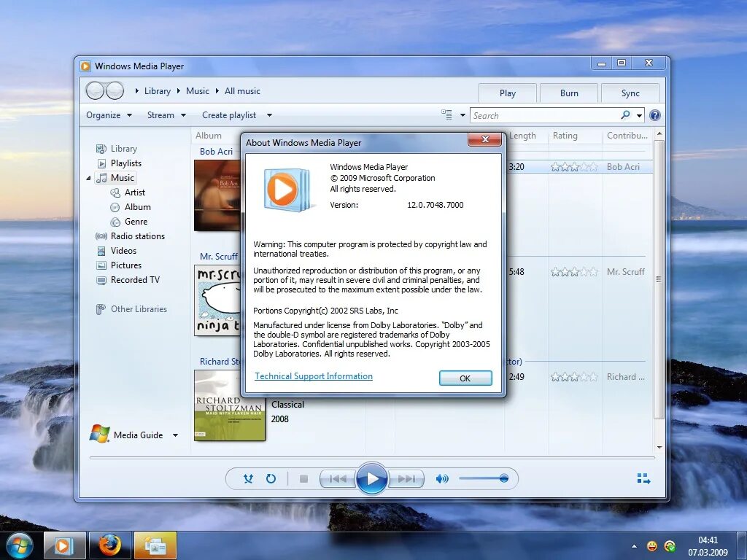The image size is (747, 560).
Task: Click the View options icon
Action: (x=447, y=114)
